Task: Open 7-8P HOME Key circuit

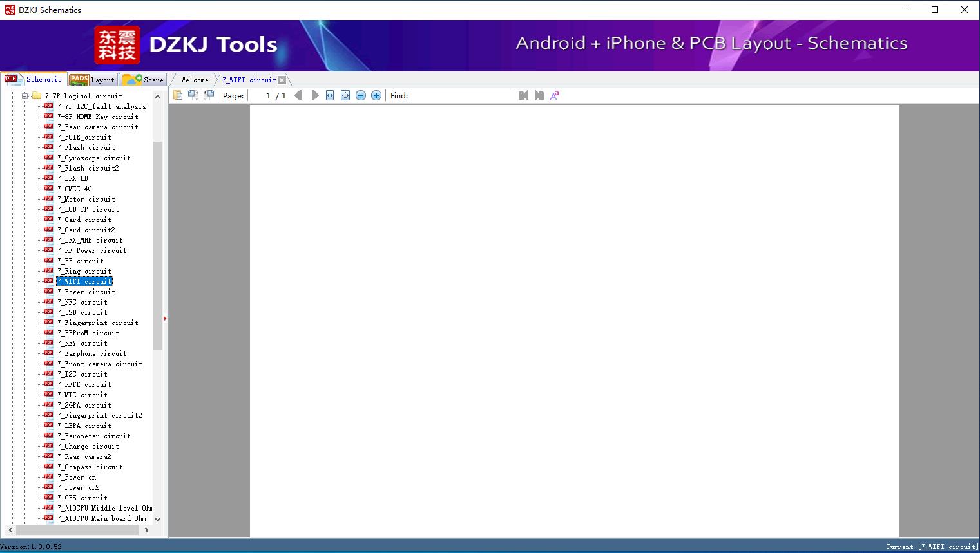Action: 98,117
